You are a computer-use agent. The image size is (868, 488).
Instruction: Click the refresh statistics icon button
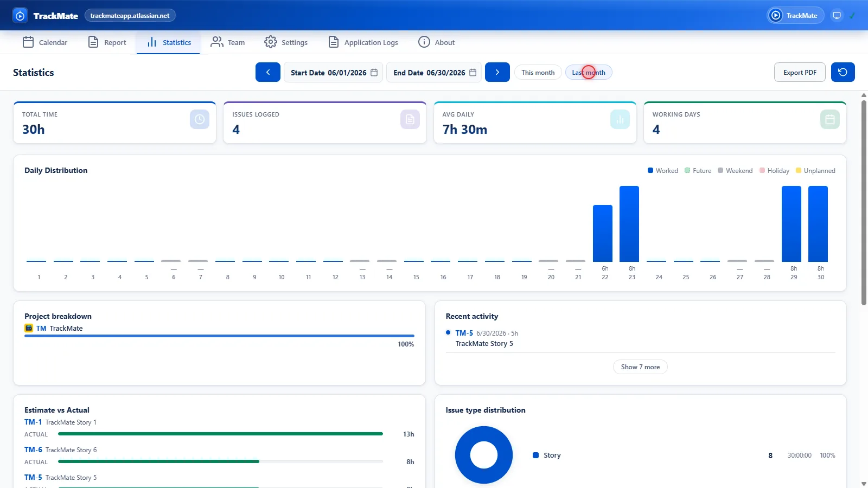pyautogui.click(x=843, y=72)
